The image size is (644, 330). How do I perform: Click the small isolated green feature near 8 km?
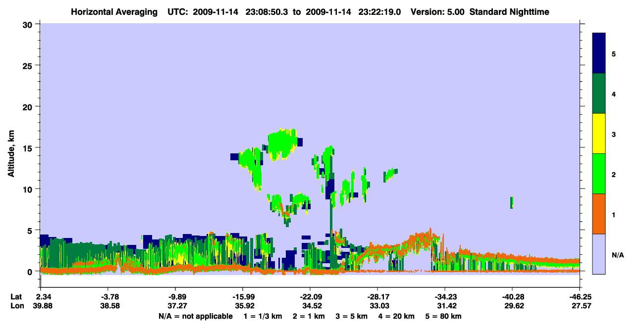coord(512,202)
